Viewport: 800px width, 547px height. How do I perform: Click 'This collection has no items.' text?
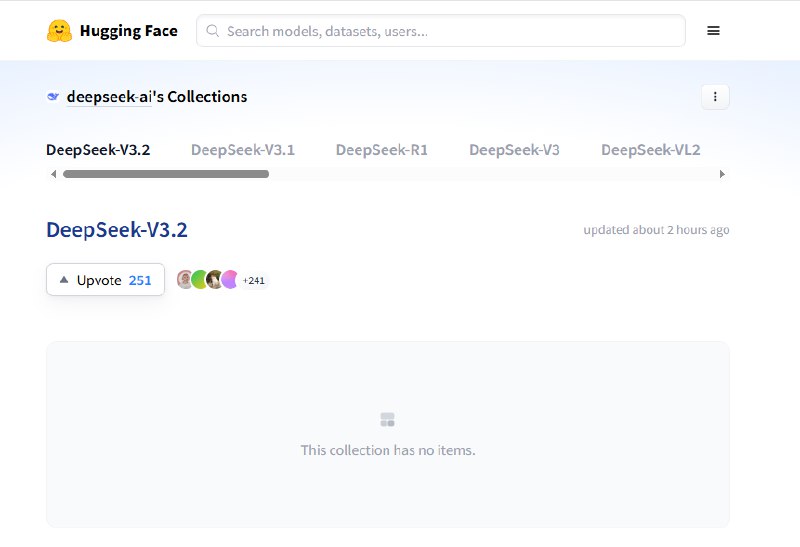point(388,450)
